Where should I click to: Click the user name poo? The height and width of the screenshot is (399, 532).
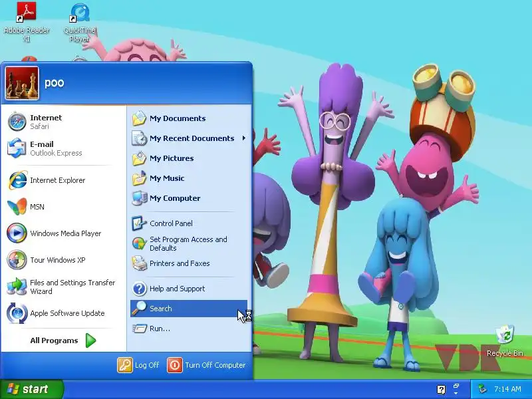55,82
